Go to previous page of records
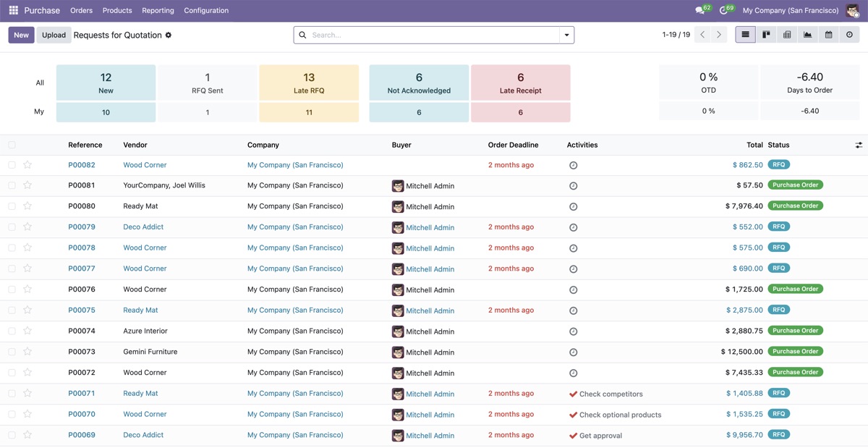This screenshot has height=448, width=868. [702, 34]
